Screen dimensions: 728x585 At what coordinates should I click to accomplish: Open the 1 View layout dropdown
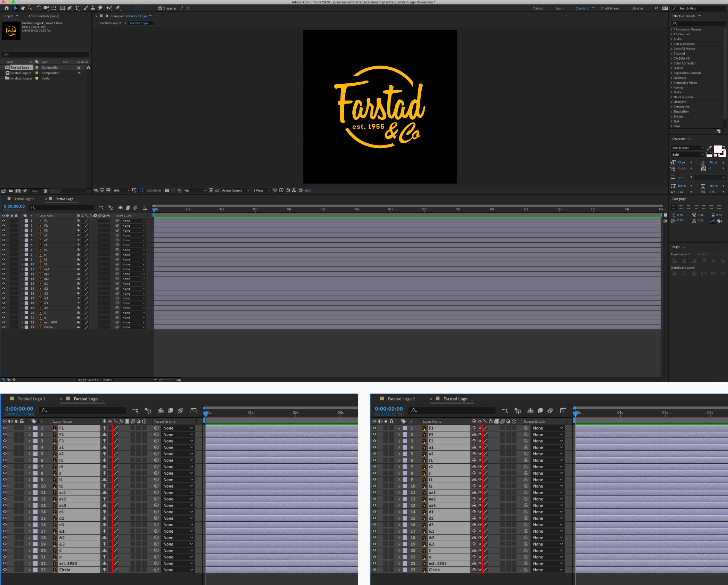[x=262, y=191]
